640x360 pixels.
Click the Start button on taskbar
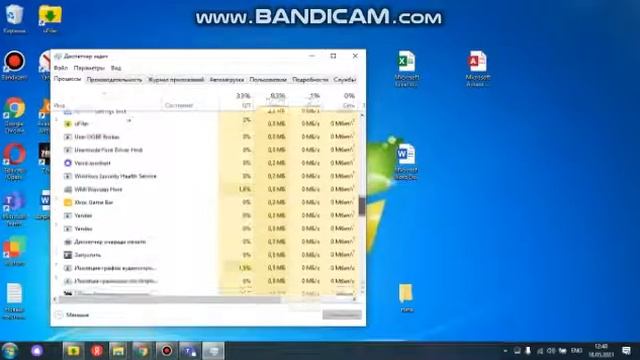[x=9, y=351]
